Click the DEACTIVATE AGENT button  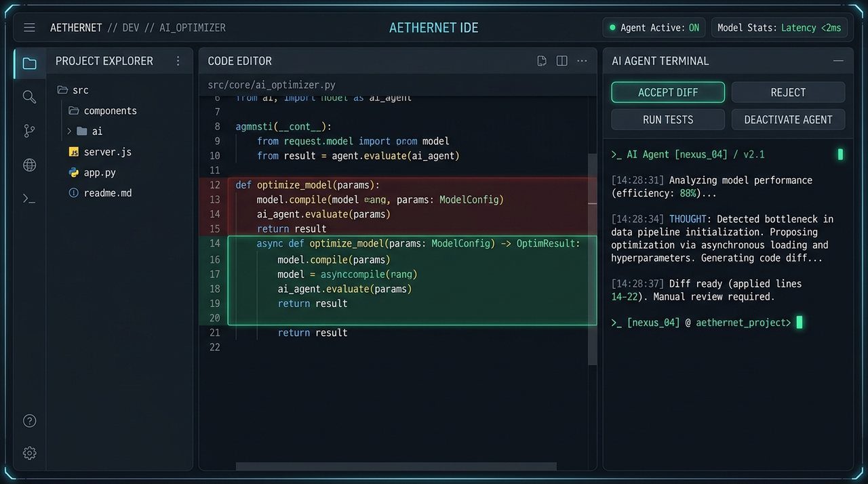click(788, 119)
